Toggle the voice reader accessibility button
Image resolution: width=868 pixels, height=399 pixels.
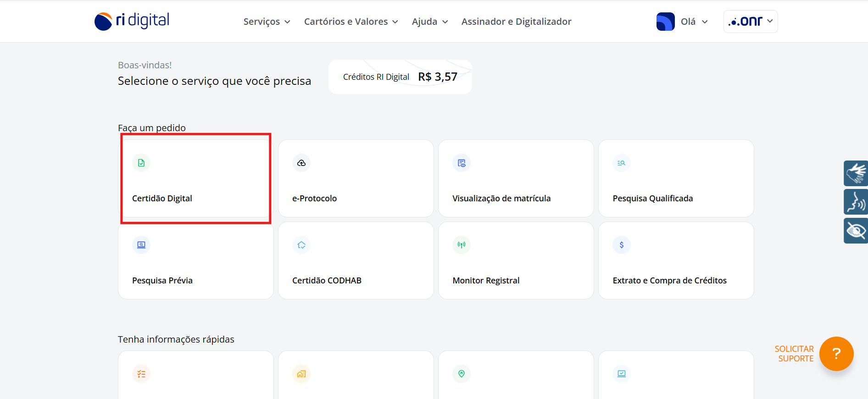click(856, 202)
